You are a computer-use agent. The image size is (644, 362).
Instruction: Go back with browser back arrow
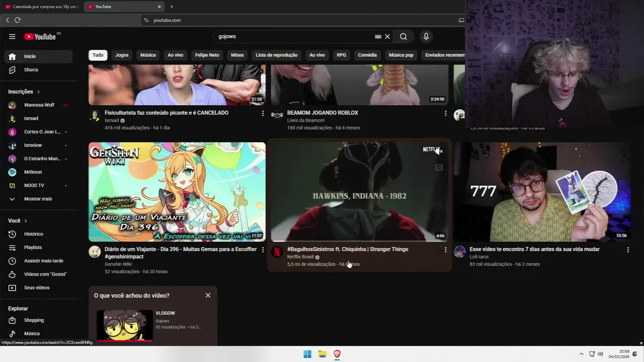(x=8, y=20)
